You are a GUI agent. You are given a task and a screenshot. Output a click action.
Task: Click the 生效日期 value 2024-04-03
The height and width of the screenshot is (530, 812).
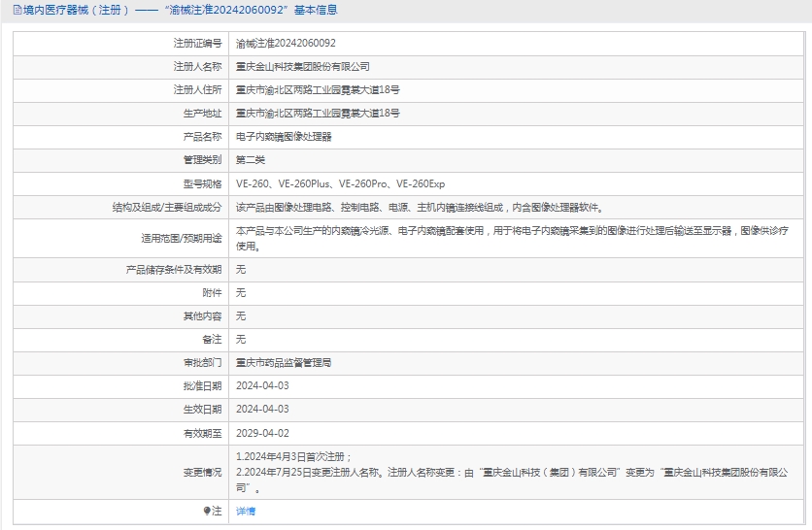click(262, 410)
